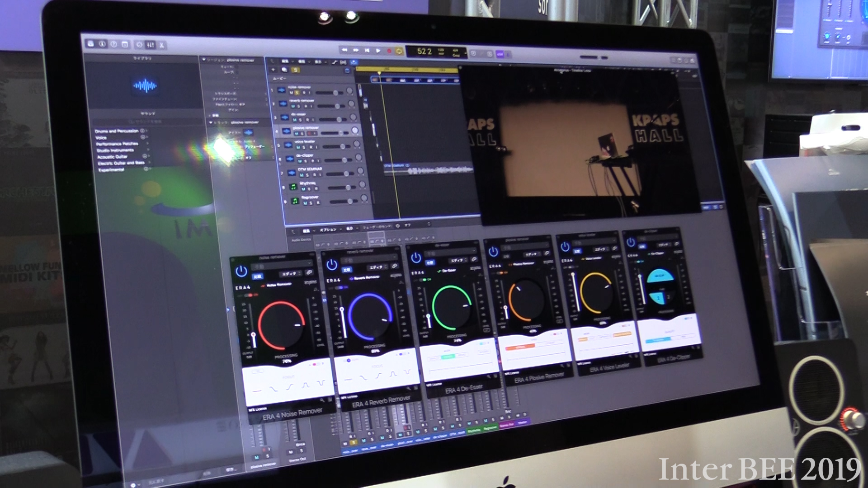
Task: Open Editor view dropdown in De-Esser
Action: (x=458, y=260)
